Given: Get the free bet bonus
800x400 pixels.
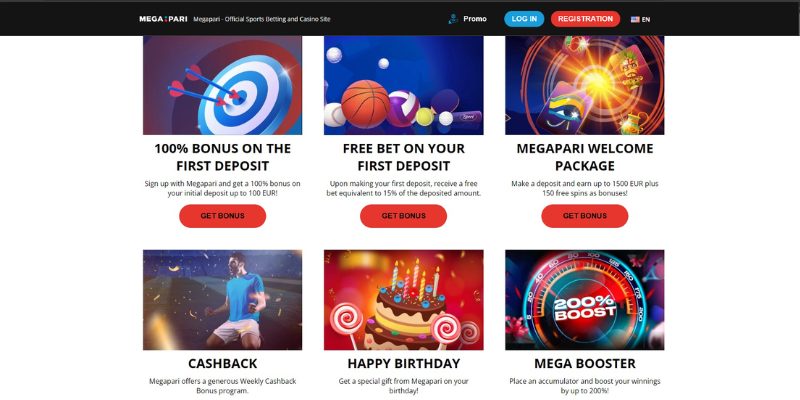Looking at the screenshot, I should point(404,216).
